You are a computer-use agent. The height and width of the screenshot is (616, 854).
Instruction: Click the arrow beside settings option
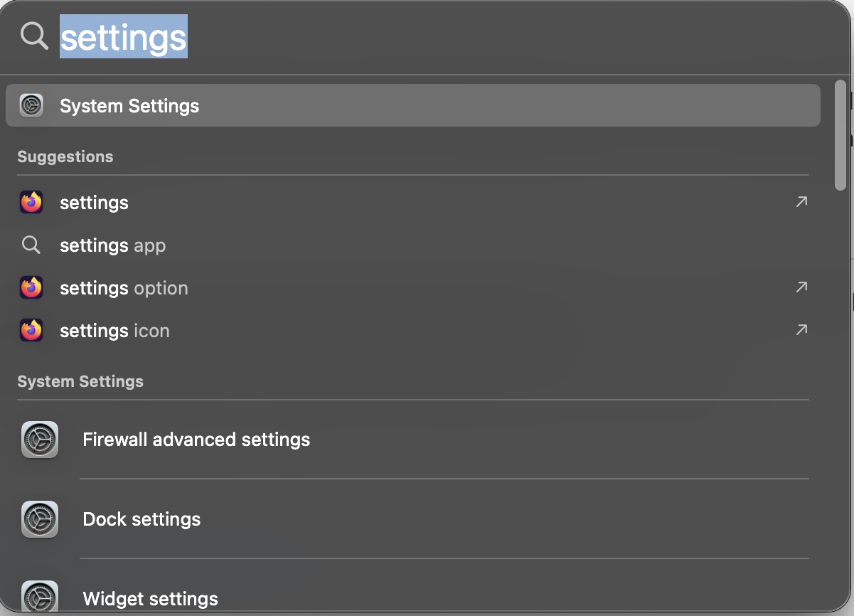click(801, 287)
